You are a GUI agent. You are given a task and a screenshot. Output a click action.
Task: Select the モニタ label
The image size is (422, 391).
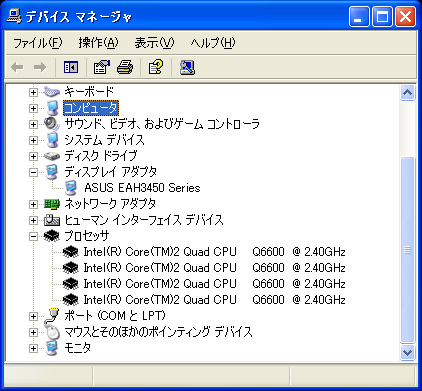click(77, 348)
